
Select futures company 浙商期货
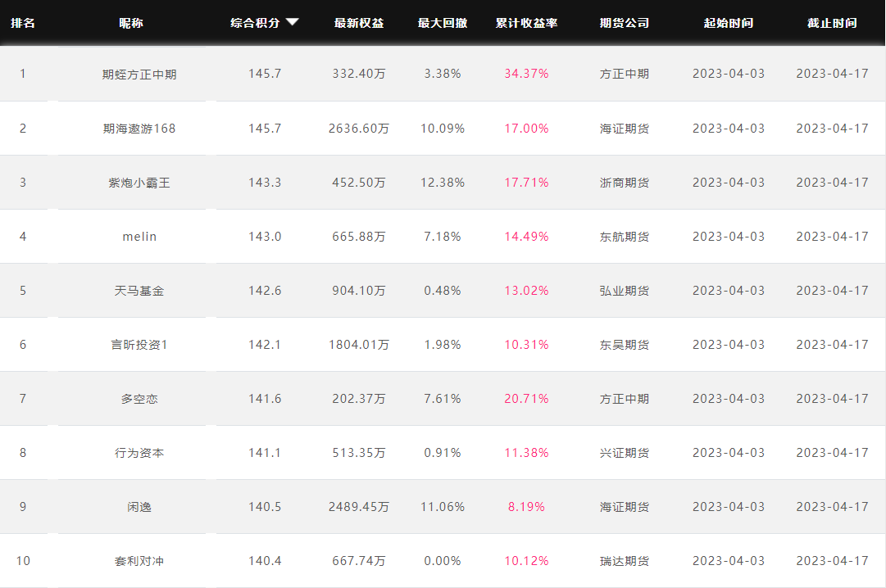point(625,183)
